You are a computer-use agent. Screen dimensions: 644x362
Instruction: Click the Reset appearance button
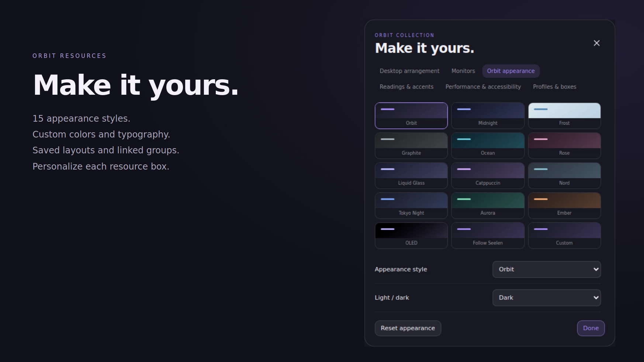tap(408, 328)
